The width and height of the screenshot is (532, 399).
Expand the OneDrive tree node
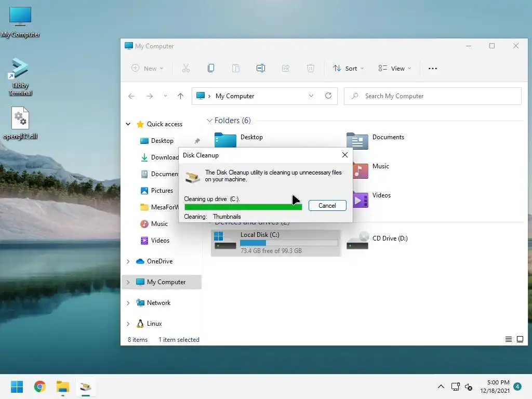click(128, 261)
